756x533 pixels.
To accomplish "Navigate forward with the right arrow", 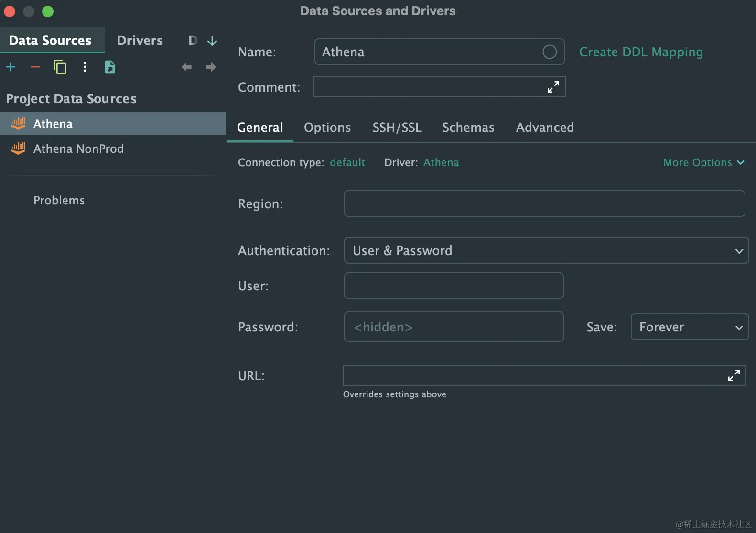I will [x=211, y=67].
